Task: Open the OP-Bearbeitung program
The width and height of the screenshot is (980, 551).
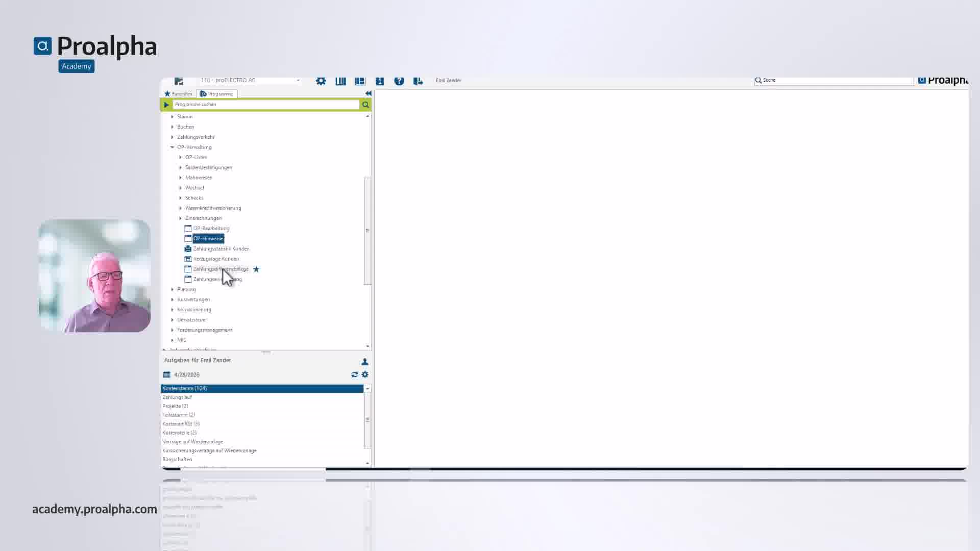Action: pyautogui.click(x=211, y=228)
